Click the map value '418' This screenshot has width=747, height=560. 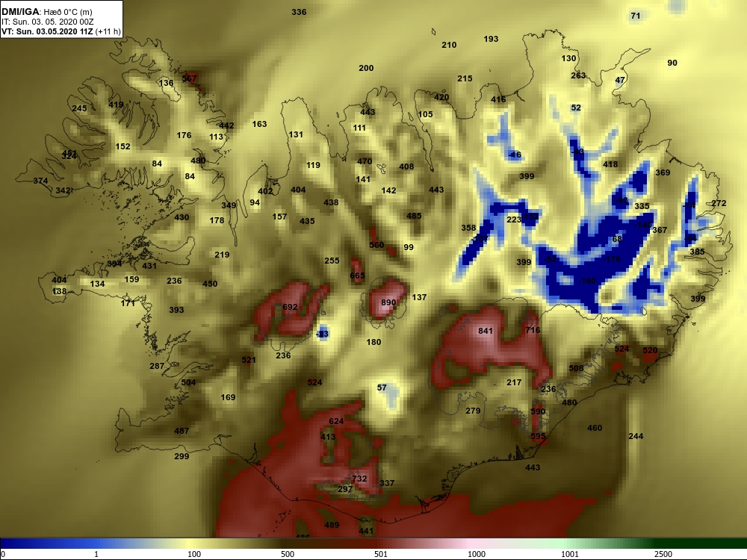pyautogui.click(x=610, y=164)
